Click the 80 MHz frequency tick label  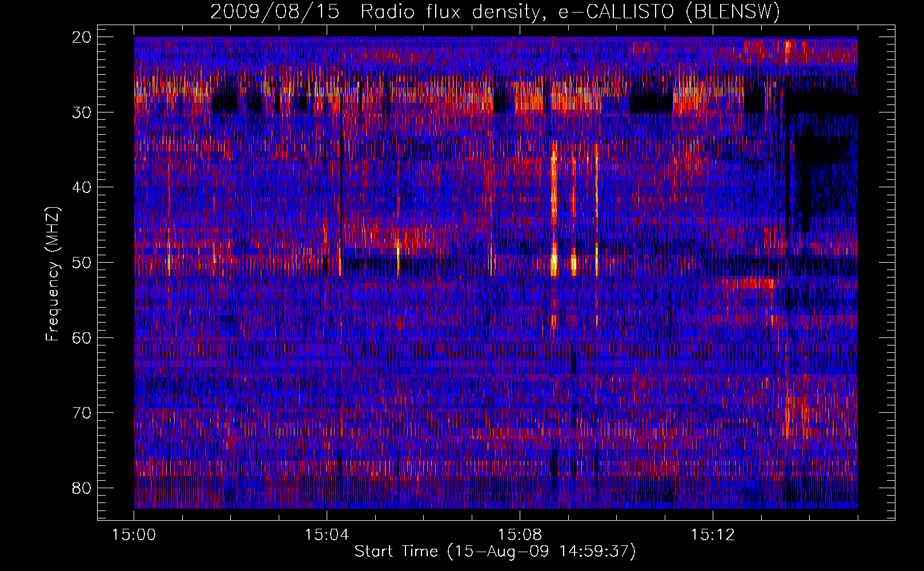[x=82, y=488]
